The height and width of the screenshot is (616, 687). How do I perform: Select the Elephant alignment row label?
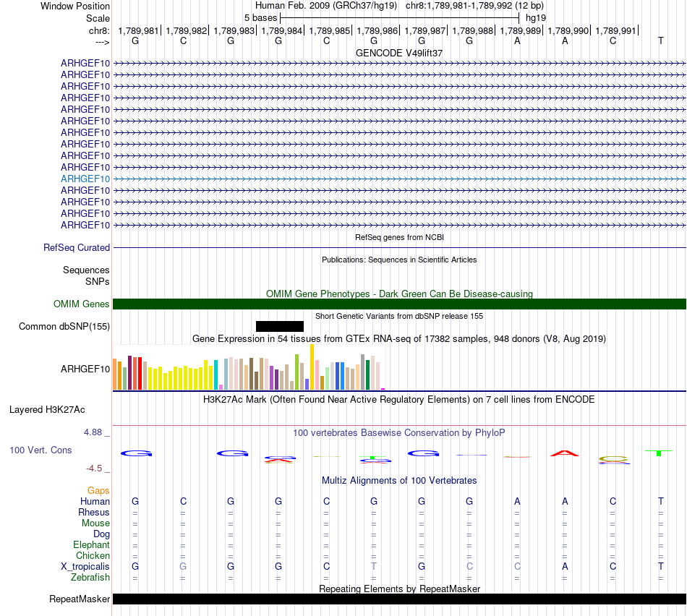(x=91, y=544)
